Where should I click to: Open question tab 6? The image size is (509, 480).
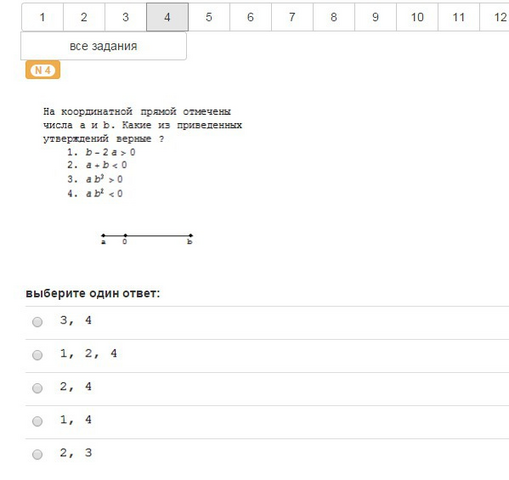tap(251, 17)
